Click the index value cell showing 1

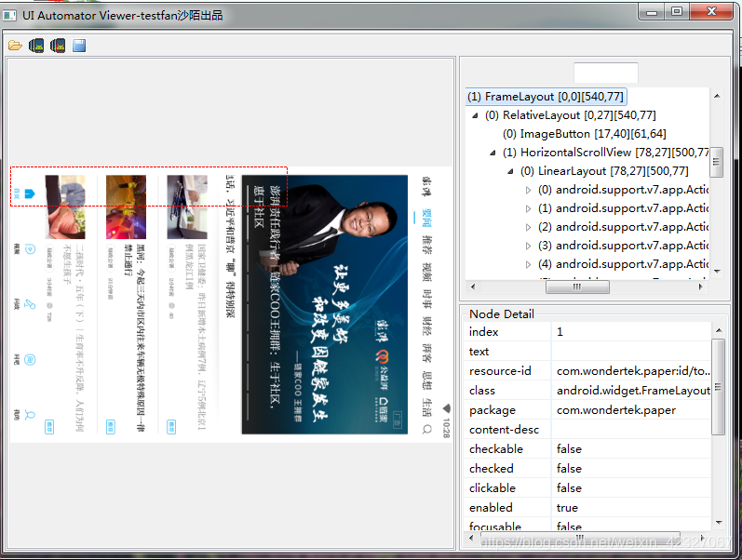click(631, 332)
